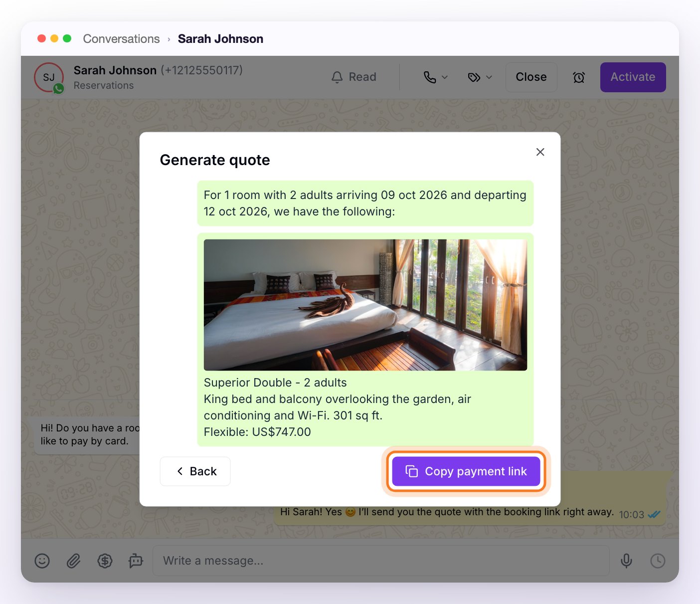Mark conversation with Read bell button
700x604 pixels.
[354, 77]
